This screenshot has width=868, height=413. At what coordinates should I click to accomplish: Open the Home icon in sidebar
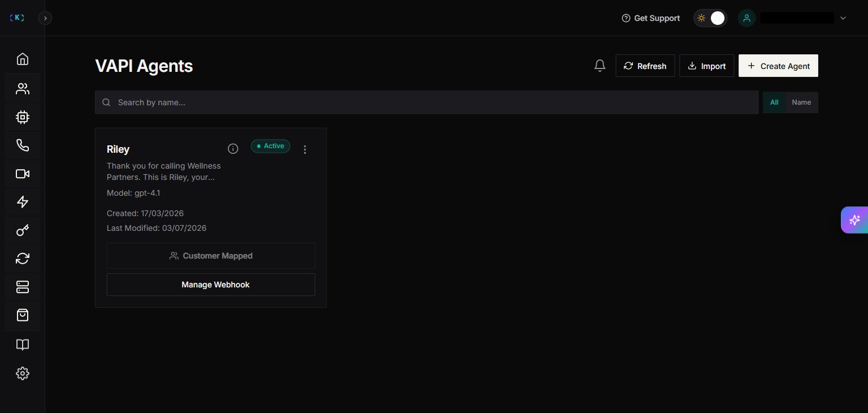[x=23, y=59]
